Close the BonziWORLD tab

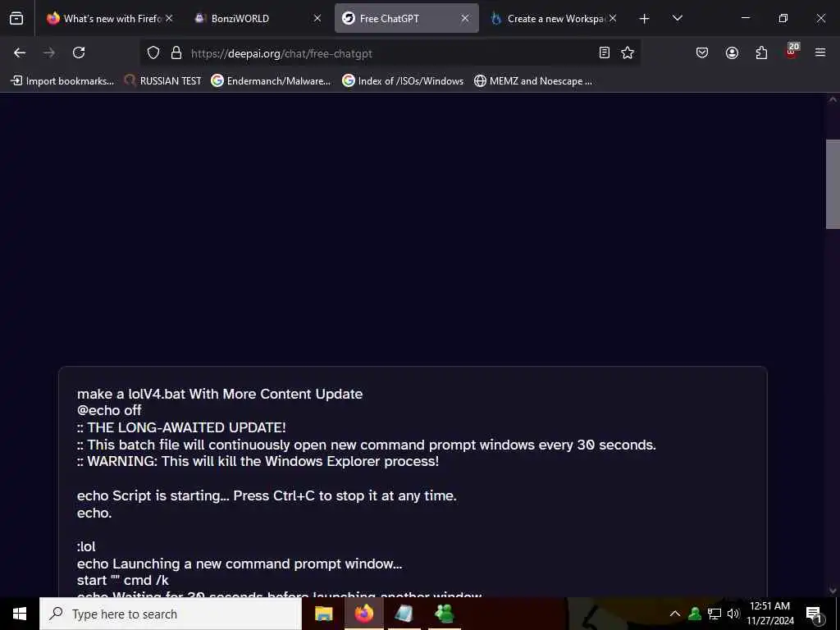click(317, 18)
